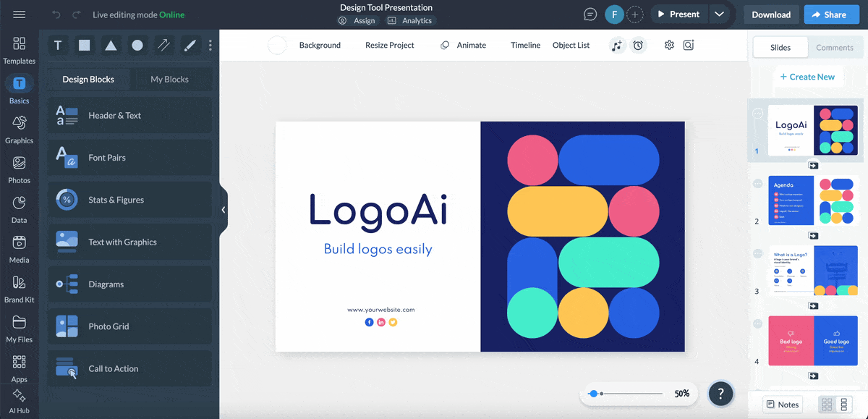Expand the Present dropdown arrow
This screenshot has height=419, width=868.
tap(718, 14)
